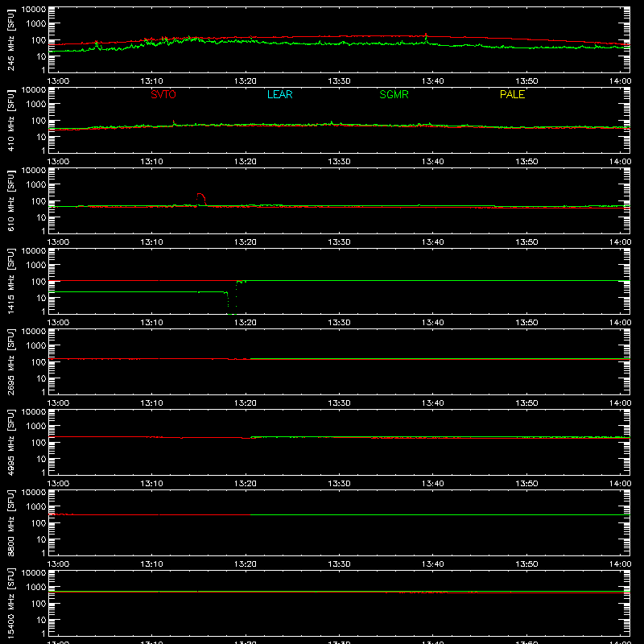Viewport: 644px width, 644px height.
Task: Click the green SGMR legend label
Action: click(394, 94)
